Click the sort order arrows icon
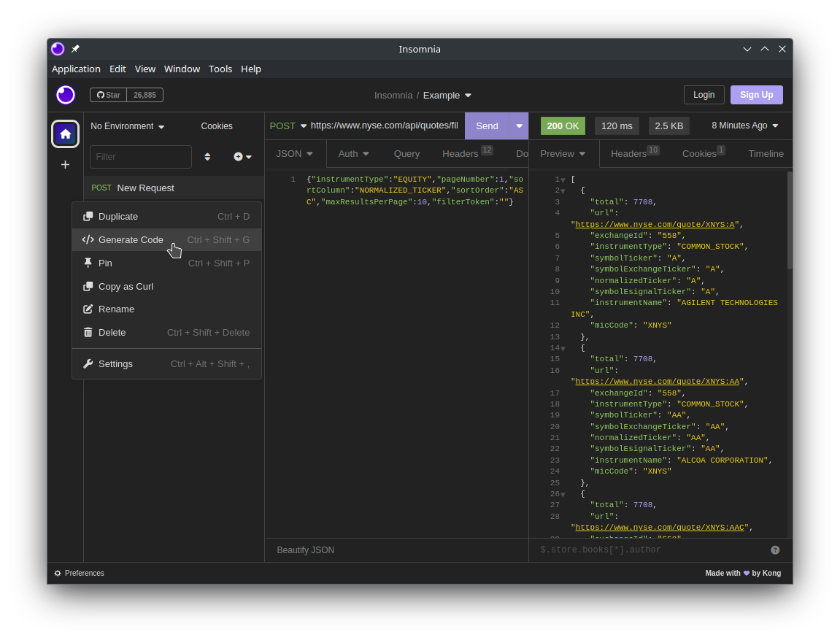This screenshot has width=840, height=640. pyautogui.click(x=207, y=157)
